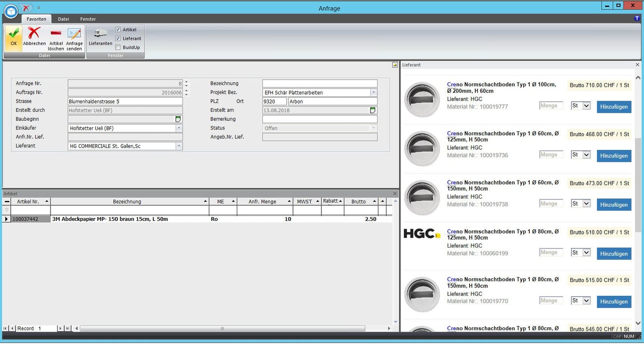Viewport: 644px width, 344px height.
Task: Click the Abbrechen red X icon
Action: coord(34,33)
